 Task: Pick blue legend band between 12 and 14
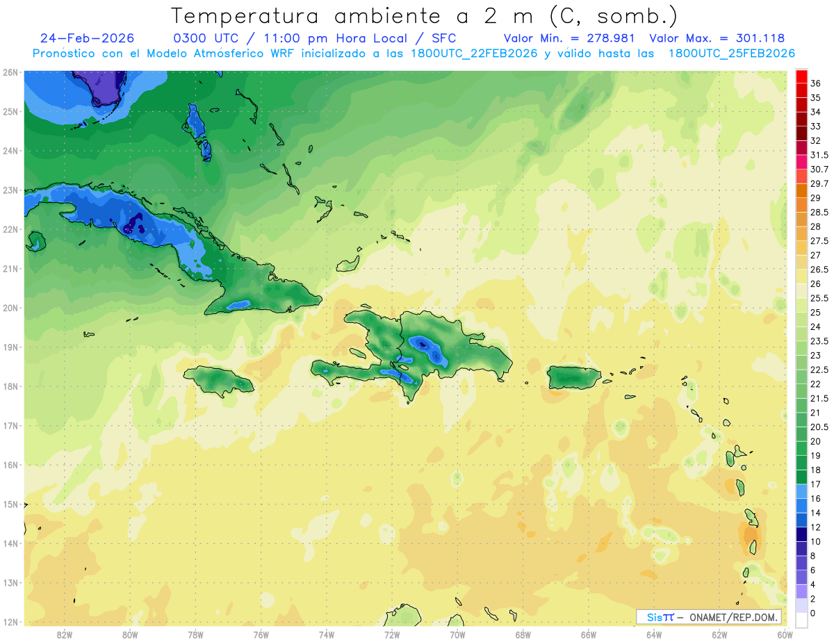[x=801, y=520]
